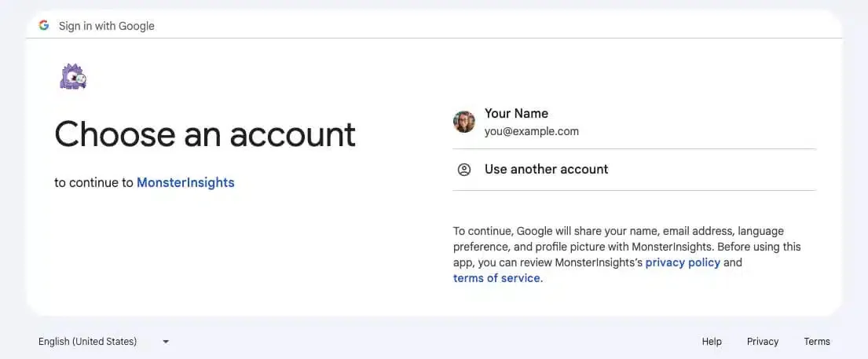Image resolution: width=868 pixels, height=359 pixels.
Task: Open the MonsterInsights app name link
Action: coord(185,182)
